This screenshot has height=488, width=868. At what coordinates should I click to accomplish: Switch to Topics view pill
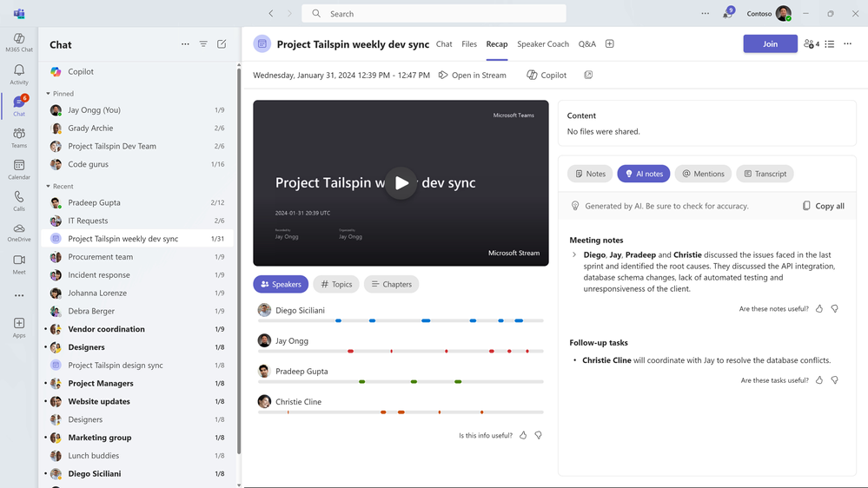click(336, 284)
